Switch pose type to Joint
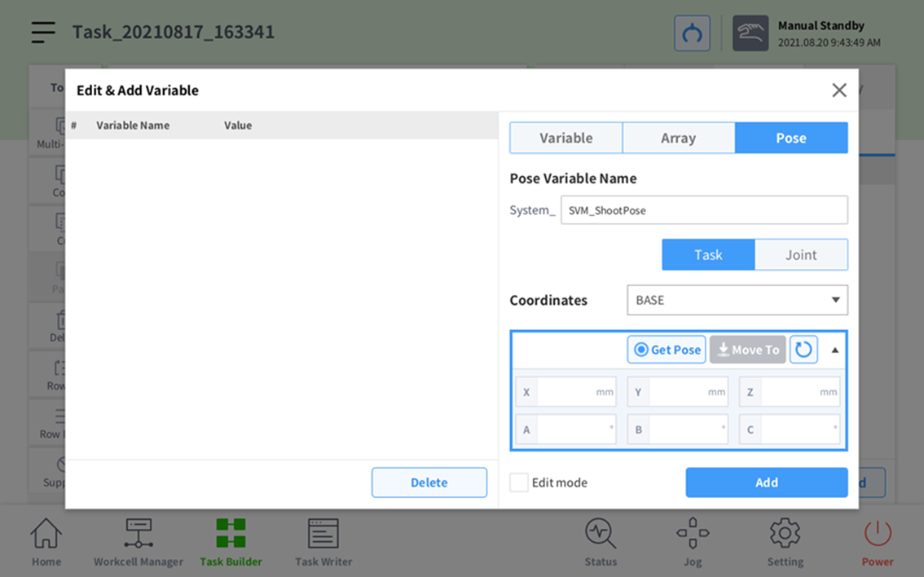This screenshot has width=924, height=577. pos(801,255)
